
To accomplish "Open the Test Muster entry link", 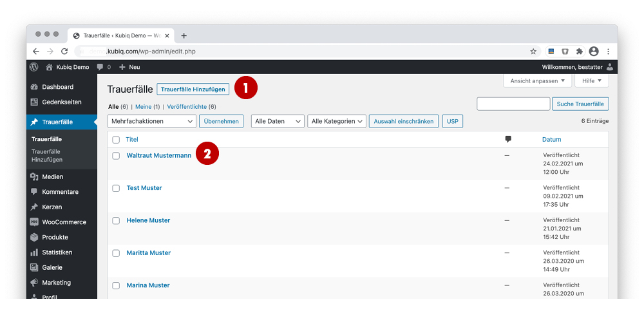I will click(144, 188).
